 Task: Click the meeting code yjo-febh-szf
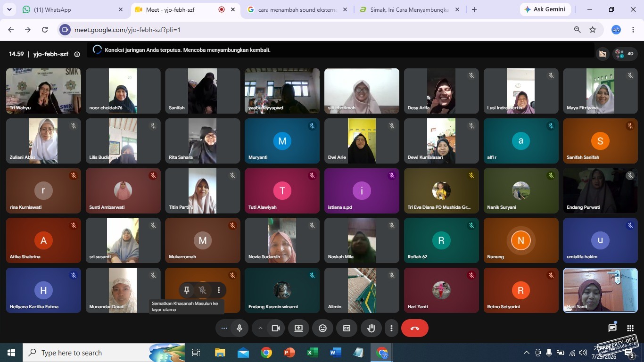pyautogui.click(x=51, y=54)
